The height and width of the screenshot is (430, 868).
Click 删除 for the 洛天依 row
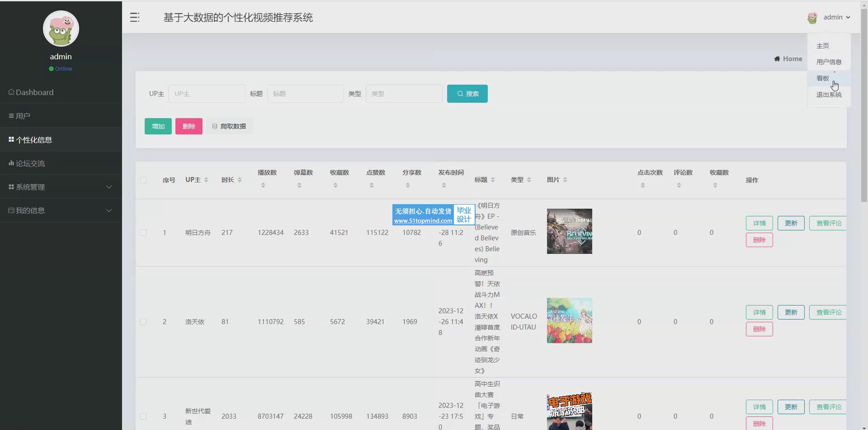pyautogui.click(x=759, y=329)
